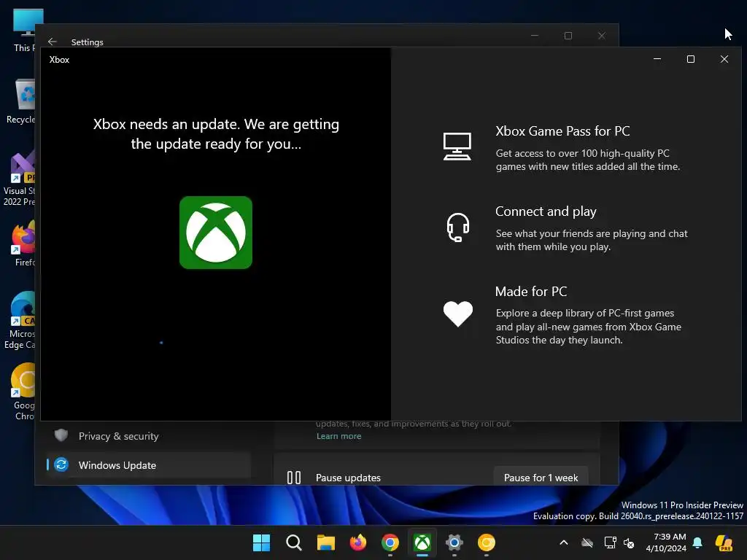Viewport: 747px width, 560px height.
Task: Click the Xbox window title text
Action: (59, 60)
